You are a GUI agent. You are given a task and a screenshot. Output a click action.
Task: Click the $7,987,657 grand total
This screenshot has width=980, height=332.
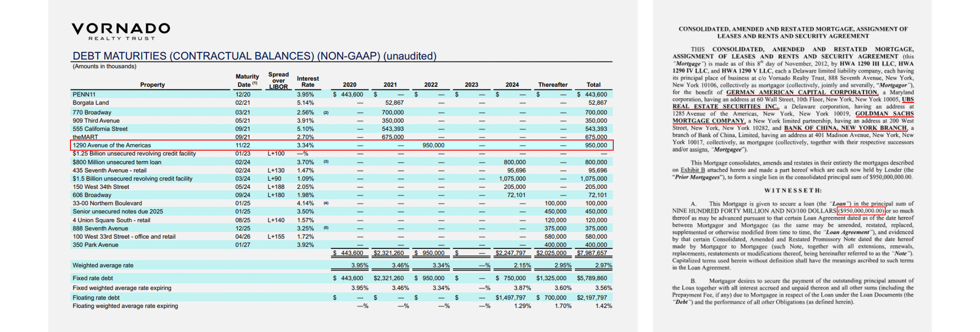coord(592,253)
